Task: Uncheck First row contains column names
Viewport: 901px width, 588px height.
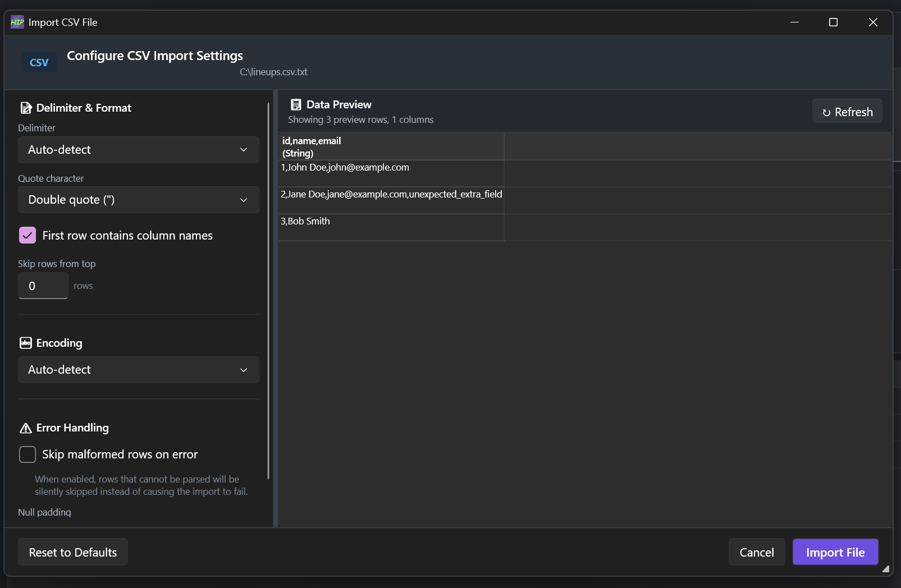Action: pyautogui.click(x=28, y=235)
